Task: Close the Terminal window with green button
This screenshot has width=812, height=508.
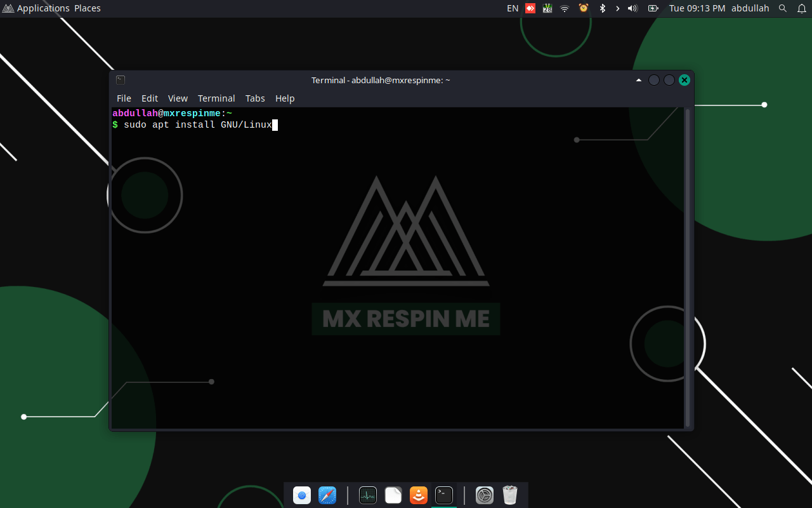Action: (x=684, y=80)
